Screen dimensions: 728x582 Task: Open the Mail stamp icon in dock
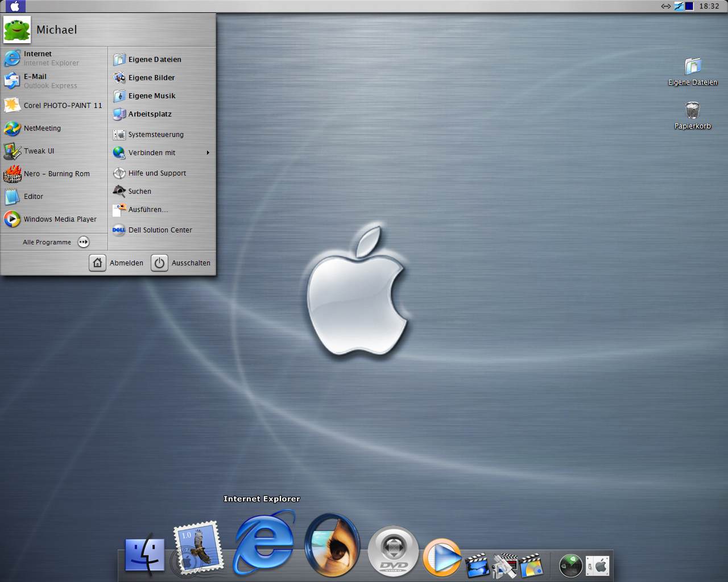pyautogui.click(x=197, y=548)
